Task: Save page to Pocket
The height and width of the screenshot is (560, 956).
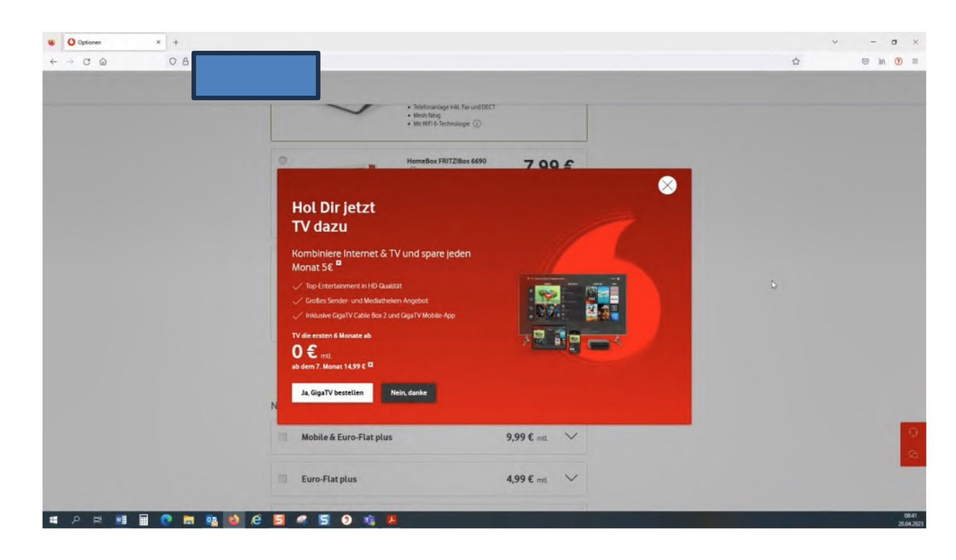Action: tap(865, 62)
